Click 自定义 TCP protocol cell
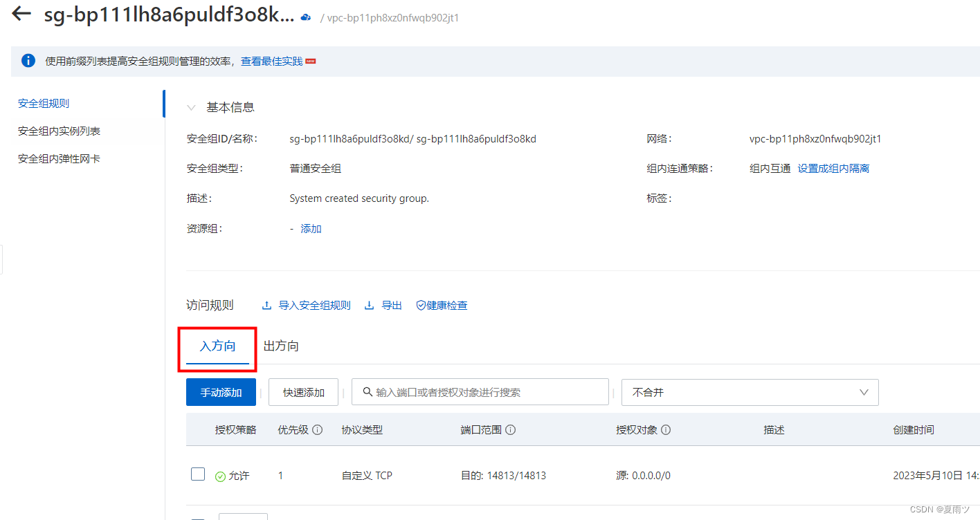Image resolution: width=980 pixels, height=520 pixels. 367,476
